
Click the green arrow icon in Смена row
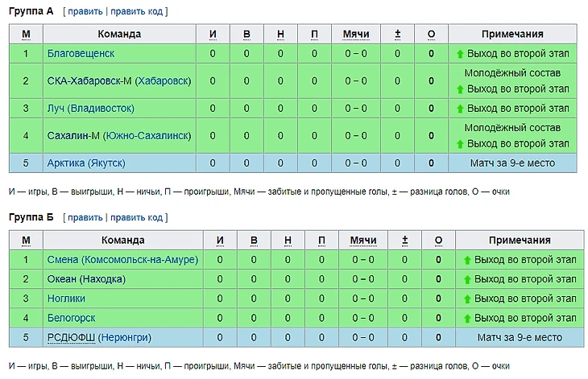pyautogui.click(x=466, y=260)
